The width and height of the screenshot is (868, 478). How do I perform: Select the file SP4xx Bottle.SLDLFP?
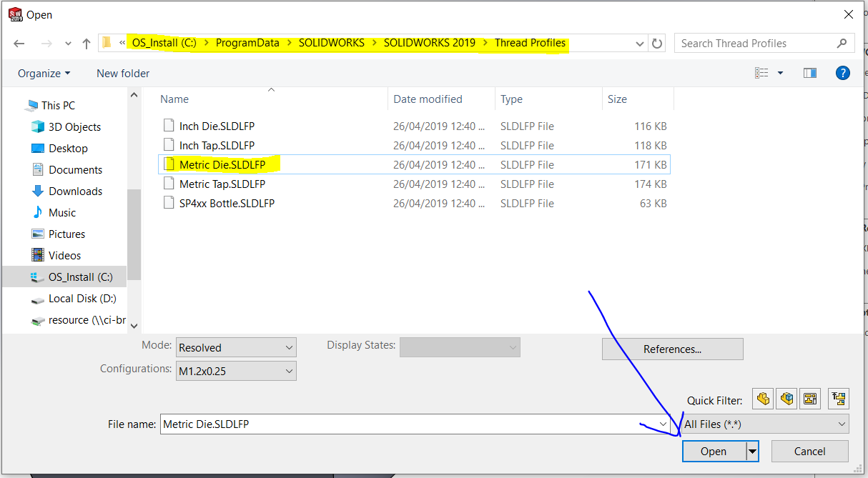click(x=227, y=204)
